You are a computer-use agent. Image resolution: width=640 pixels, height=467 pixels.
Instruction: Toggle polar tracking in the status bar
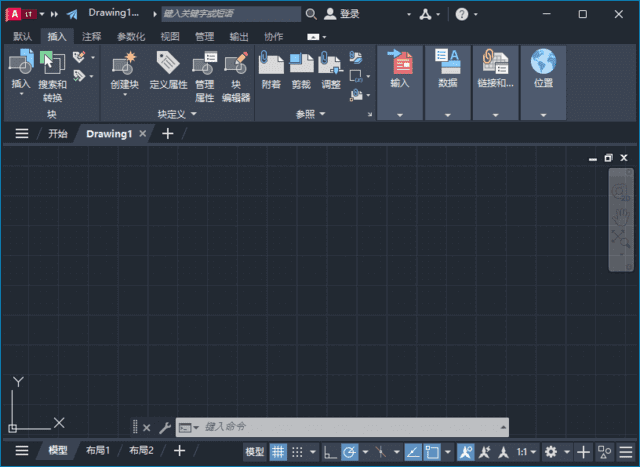[349, 452]
